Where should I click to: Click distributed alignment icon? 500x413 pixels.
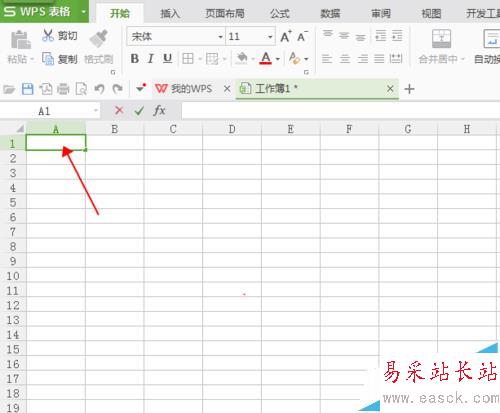click(x=396, y=59)
